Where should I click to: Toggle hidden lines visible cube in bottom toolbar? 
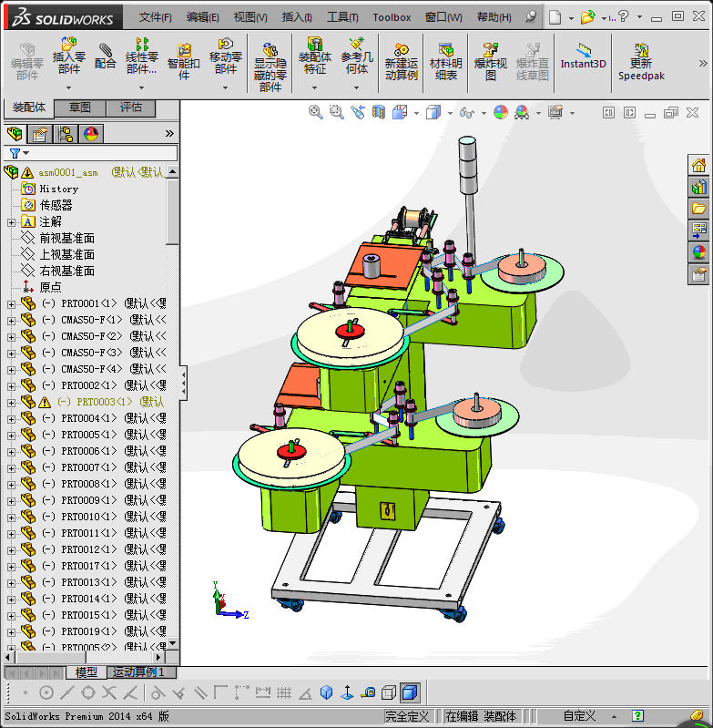(389, 693)
